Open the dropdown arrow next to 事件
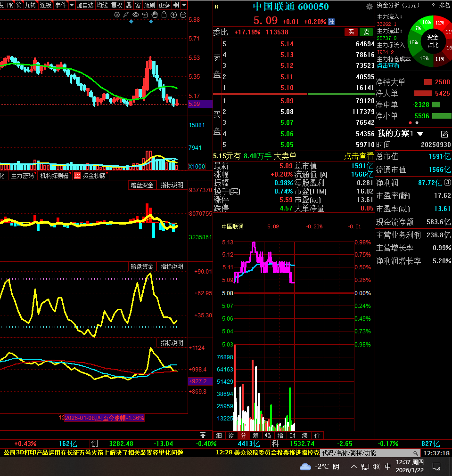Image resolution: width=452 pixels, height=476 pixels. pyautogui.click(x=72, y=5)
